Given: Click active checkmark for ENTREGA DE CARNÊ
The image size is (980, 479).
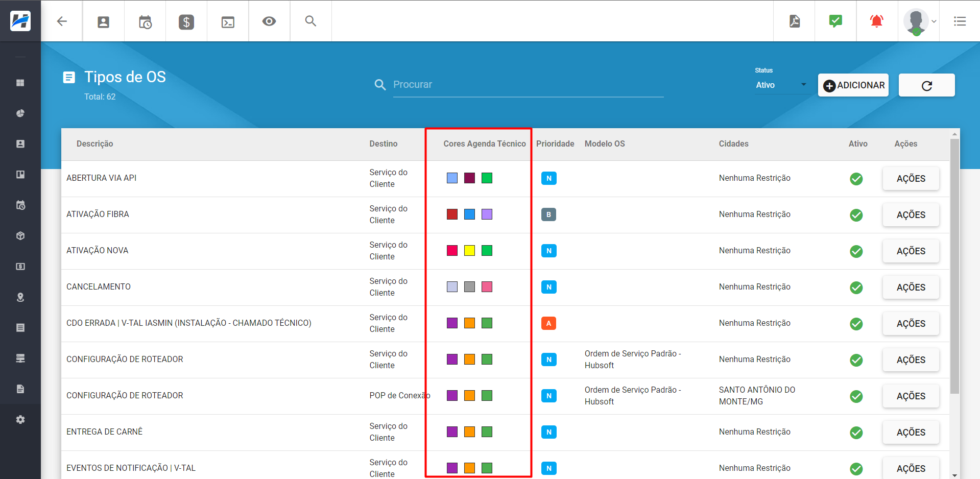Looking at the screenshot, I should (x=856, y=433).
